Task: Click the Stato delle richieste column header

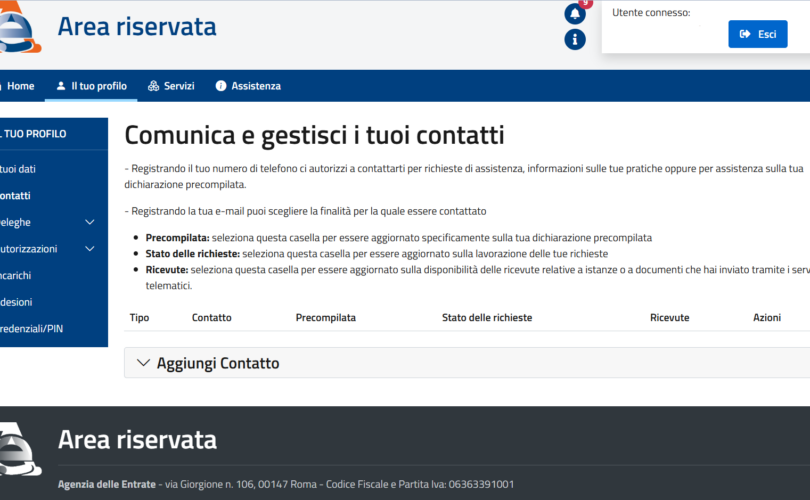Action: pos(487,317)
